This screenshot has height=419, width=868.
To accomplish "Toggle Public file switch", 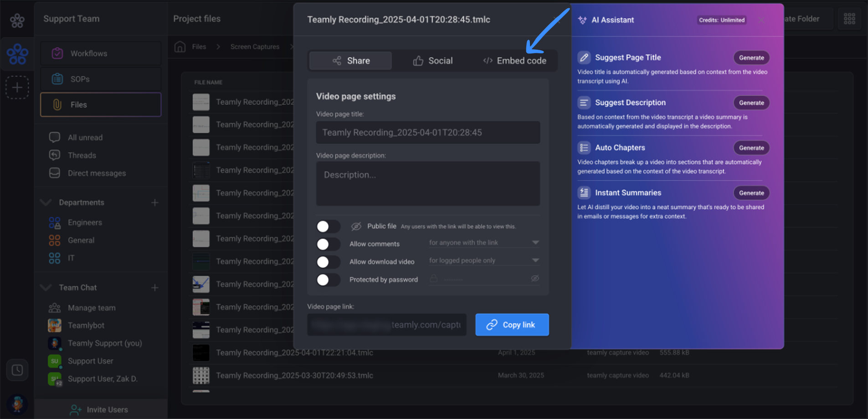I will click(328, 226).
